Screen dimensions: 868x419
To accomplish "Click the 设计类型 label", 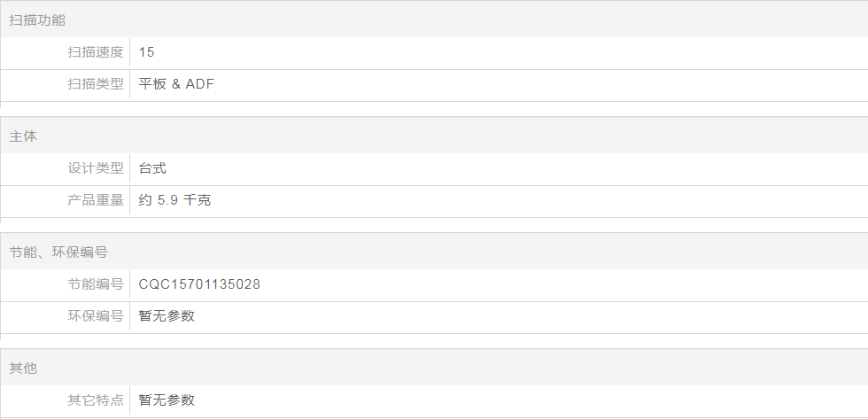I will coord(96,168).
